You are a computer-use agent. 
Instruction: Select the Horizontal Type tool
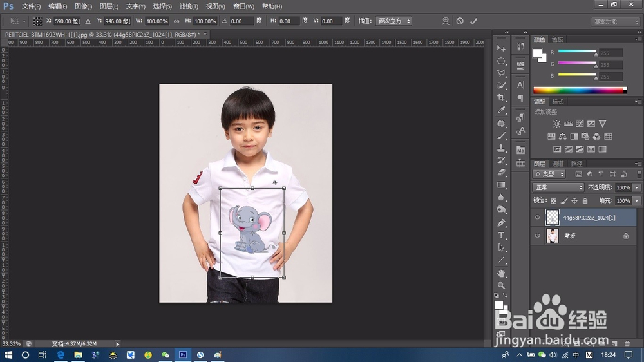pos(501,235)
